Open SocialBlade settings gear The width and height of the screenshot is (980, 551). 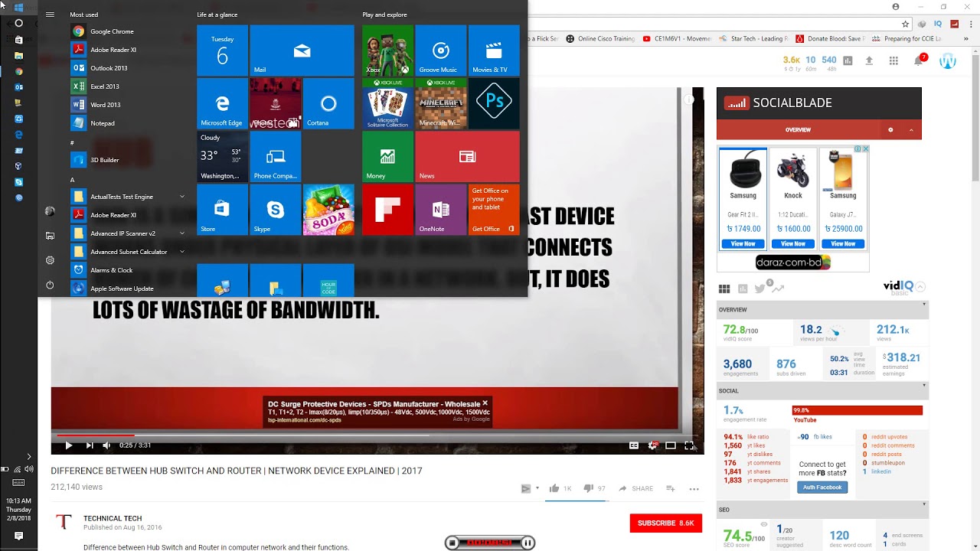click(x=890, y=130)
